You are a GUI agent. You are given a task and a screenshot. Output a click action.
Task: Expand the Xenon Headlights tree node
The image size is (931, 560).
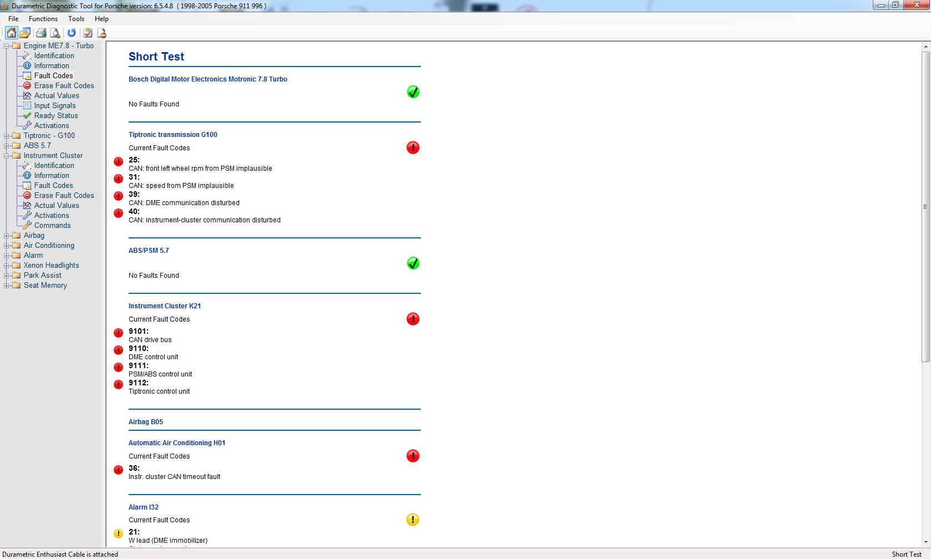[7, 266]
